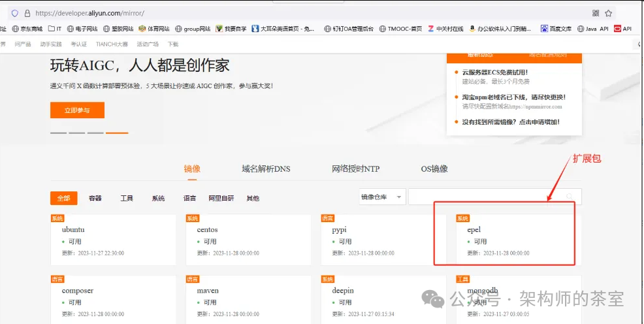The width and height of the screenshot is (644, 324).
Task: Click 活动广场 in site navigation
Action: pyautogui.click(x=148, y=44)
